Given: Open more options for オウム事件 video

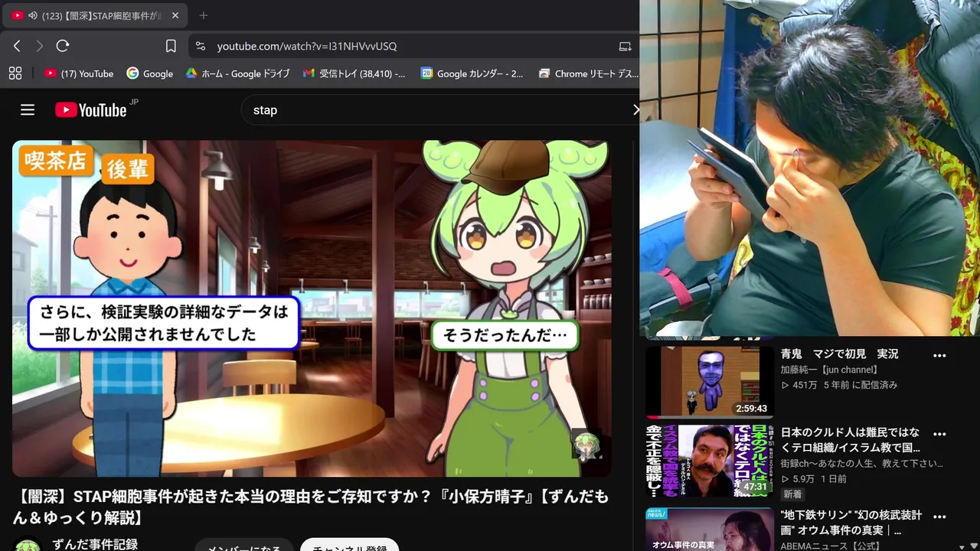Looking at the screenshot, I should click(x=939, y=516).
